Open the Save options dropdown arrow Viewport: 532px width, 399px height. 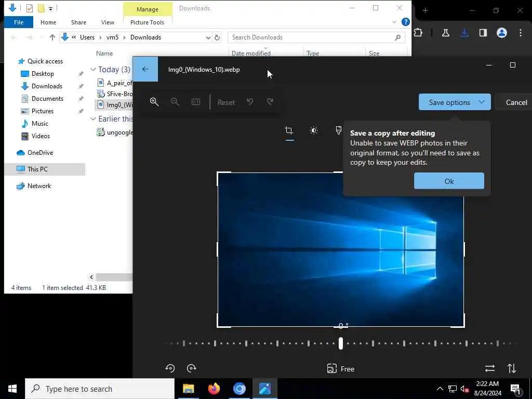(x=482, y=102)
